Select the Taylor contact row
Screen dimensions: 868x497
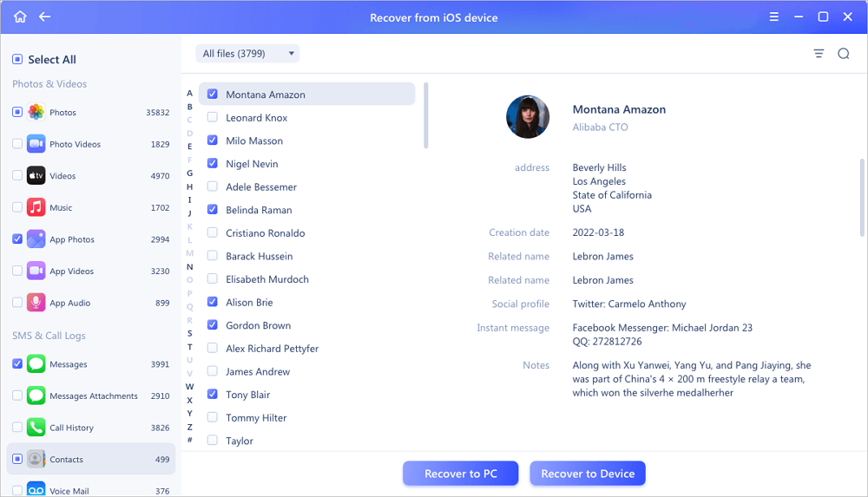[x=306, y=441]
